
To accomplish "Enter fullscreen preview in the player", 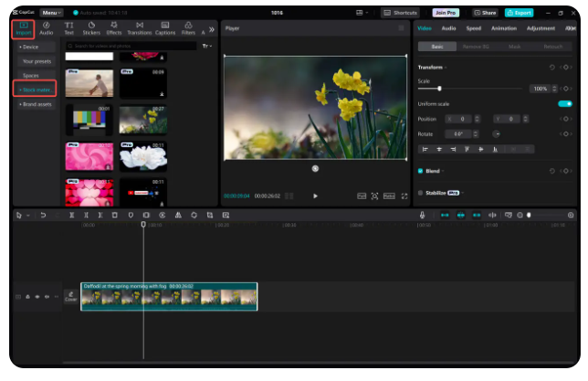I will click(x=404, y=196).
